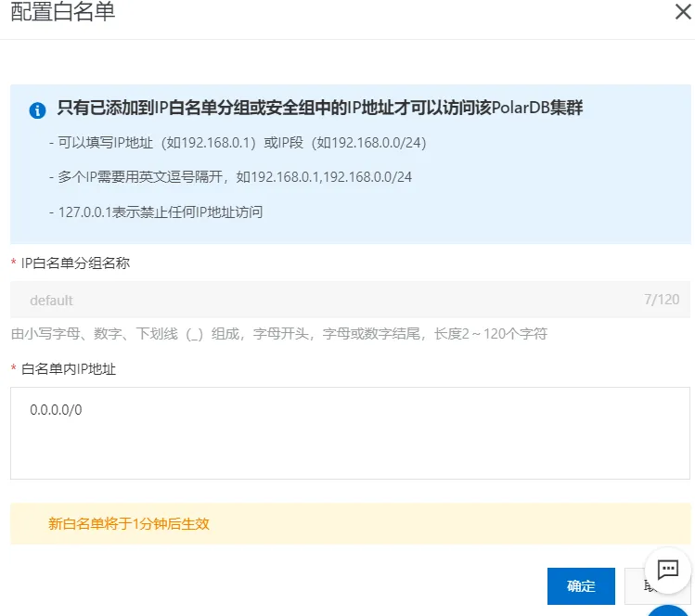Click the 配置白名单 dialog title
The image size is (695, 616).
[x=63, y=11]
